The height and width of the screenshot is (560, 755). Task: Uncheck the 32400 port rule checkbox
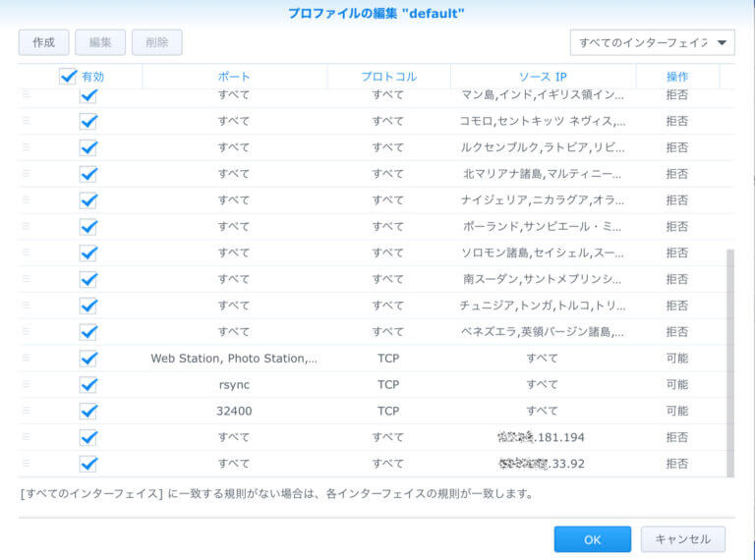[x=88, y=411]
